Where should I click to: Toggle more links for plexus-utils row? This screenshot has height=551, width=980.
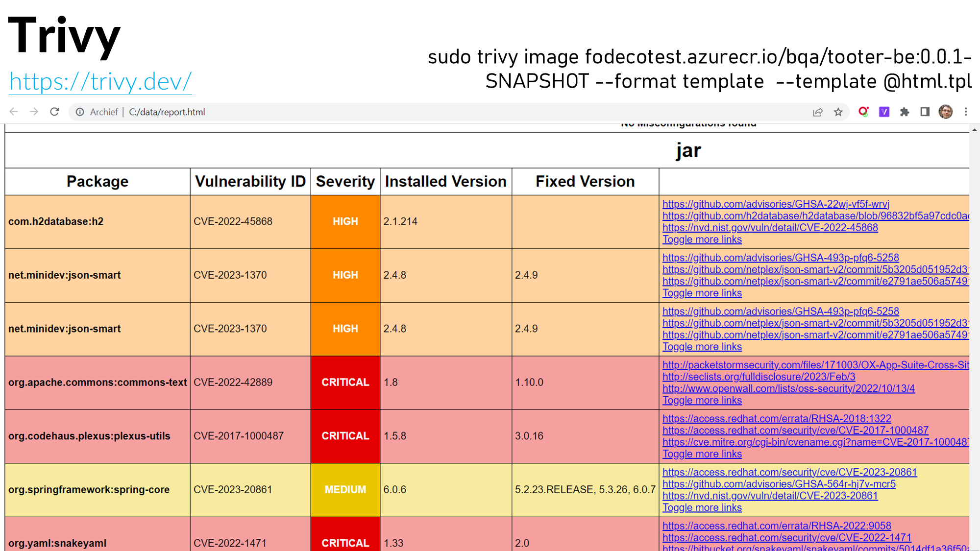702,454
